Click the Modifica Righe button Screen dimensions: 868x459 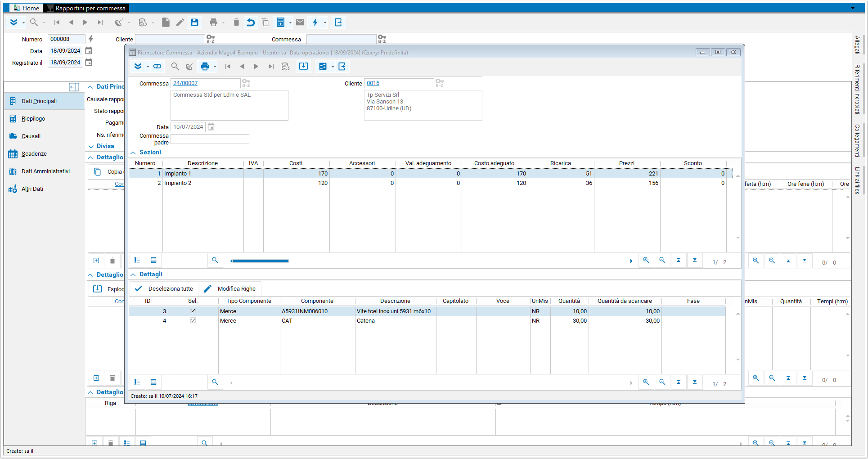click(x=230, y=289)
